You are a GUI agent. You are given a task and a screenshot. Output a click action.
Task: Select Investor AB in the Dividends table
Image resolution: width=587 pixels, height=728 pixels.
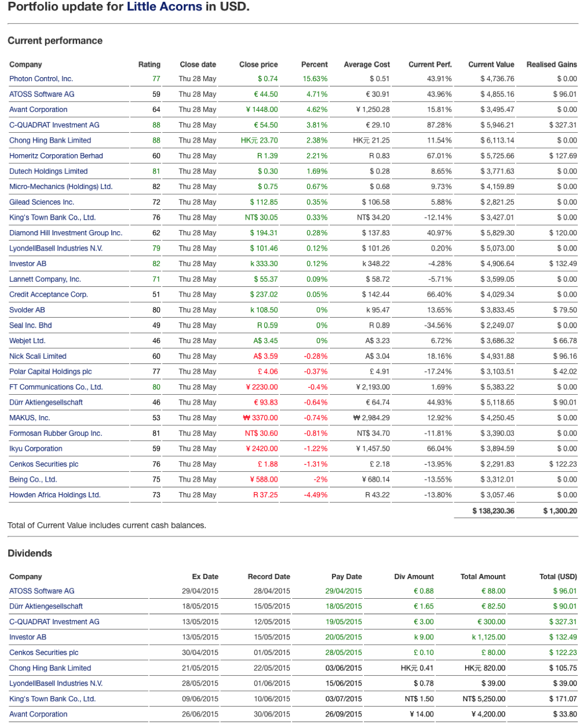click(x=28, y=637)
